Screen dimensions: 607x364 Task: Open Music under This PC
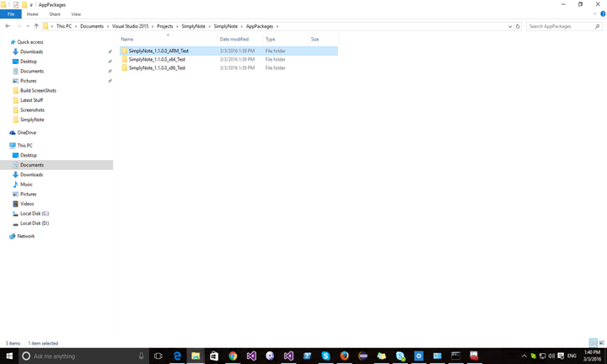(26, 185)
